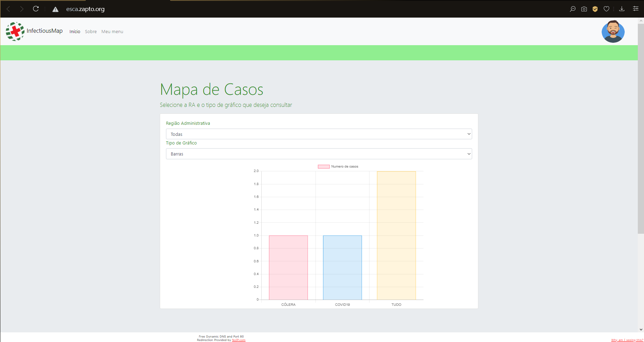Screen dimensions: 644x342
Task: Click the CÓLERA axis label
Action: point(288,305)
